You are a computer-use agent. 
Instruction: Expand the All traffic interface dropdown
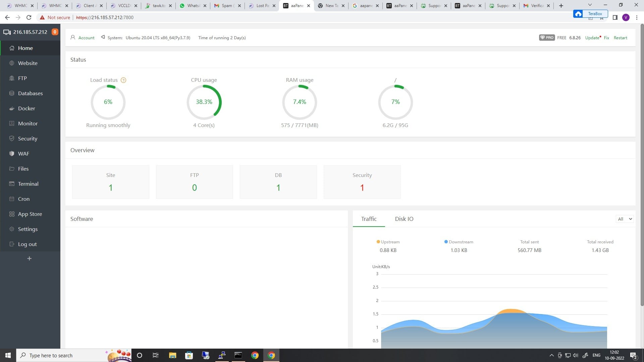[x=625, y=219]
